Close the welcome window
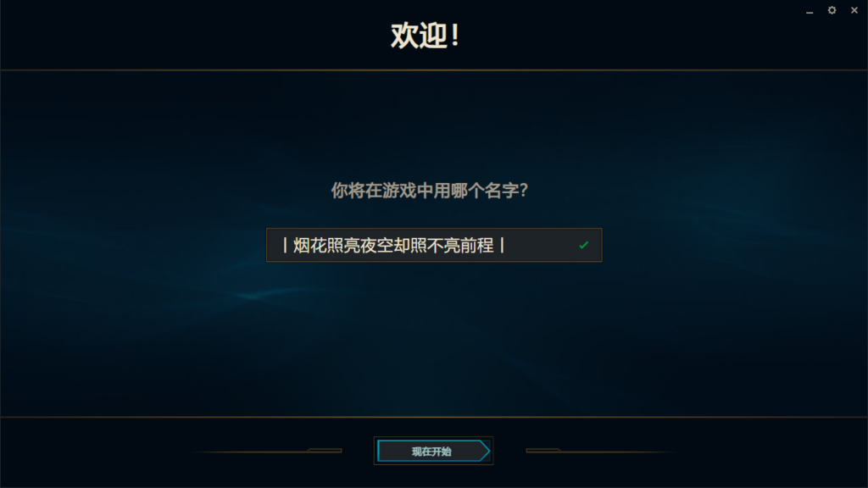The height and width of the screenshot is (488, 868). (x=854, y=10)
